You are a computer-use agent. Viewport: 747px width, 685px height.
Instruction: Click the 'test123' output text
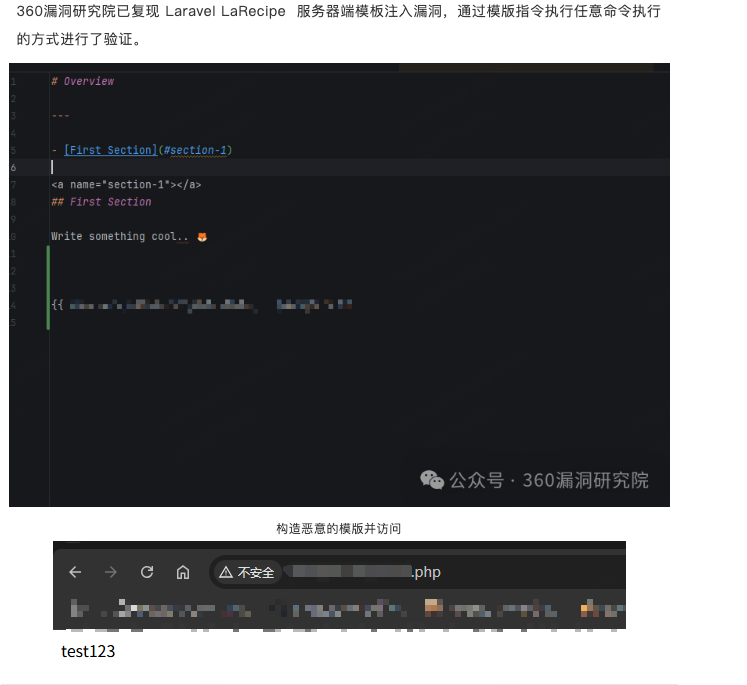coord(88,651)
